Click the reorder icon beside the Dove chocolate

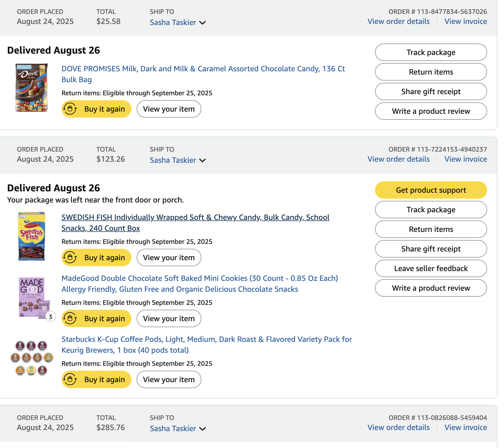[x=70, y=109]
